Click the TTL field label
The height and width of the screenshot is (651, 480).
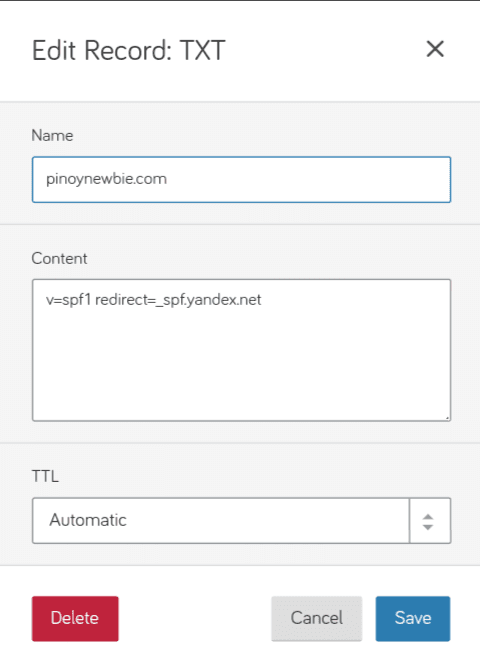(x=45, y=476)
